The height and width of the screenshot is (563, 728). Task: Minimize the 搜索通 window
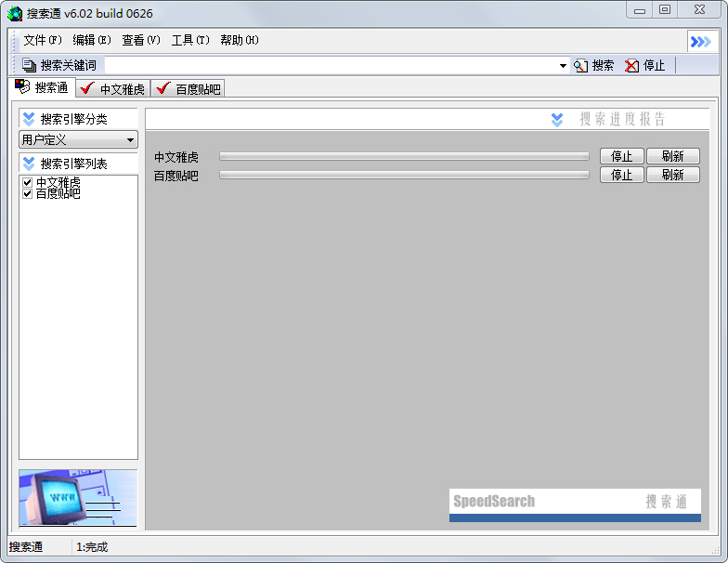pyautogui.click(x=640, y=9)
